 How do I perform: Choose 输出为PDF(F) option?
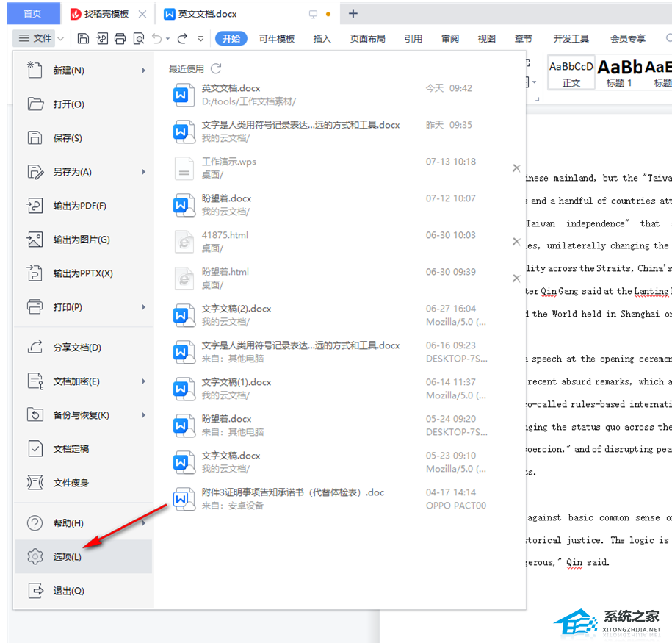coord(84,206)
